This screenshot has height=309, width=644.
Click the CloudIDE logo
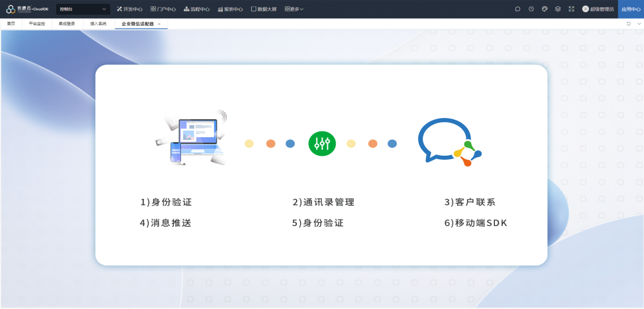[x=28, y=9]
